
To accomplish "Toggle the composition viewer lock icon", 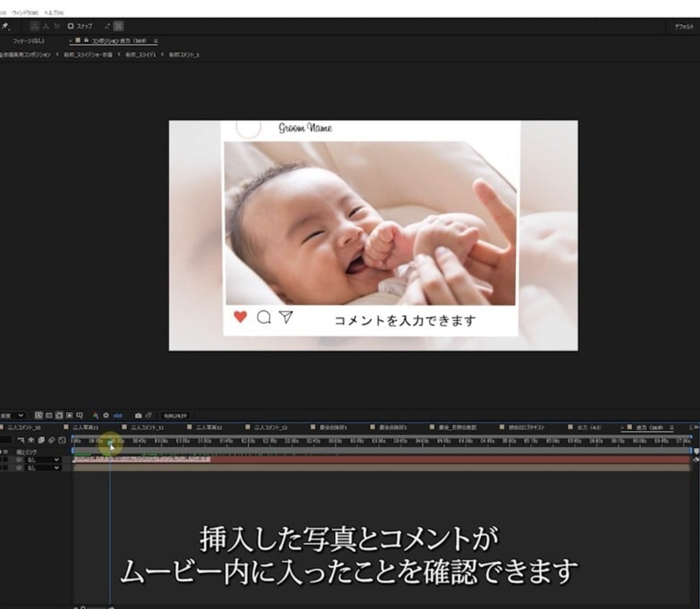I will click(86, 40).
